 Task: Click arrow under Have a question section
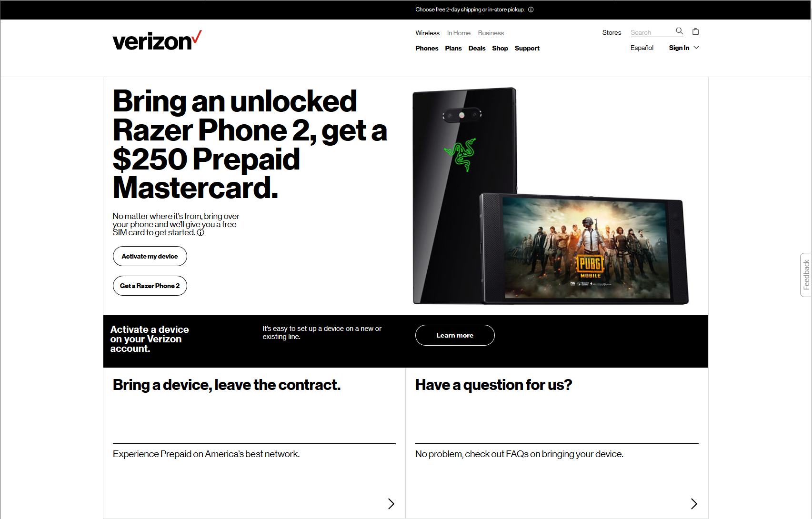(x=694, y=504)
